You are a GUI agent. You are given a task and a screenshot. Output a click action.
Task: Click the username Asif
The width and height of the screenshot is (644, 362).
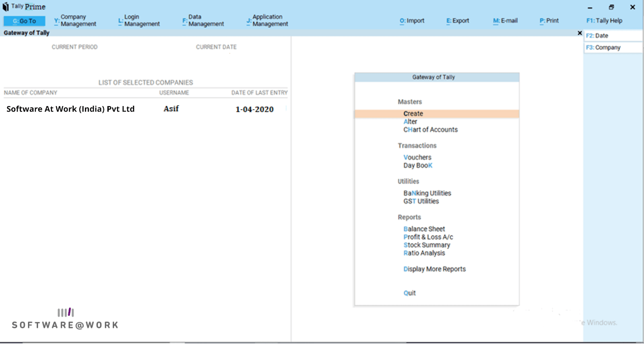coord(171,109)
